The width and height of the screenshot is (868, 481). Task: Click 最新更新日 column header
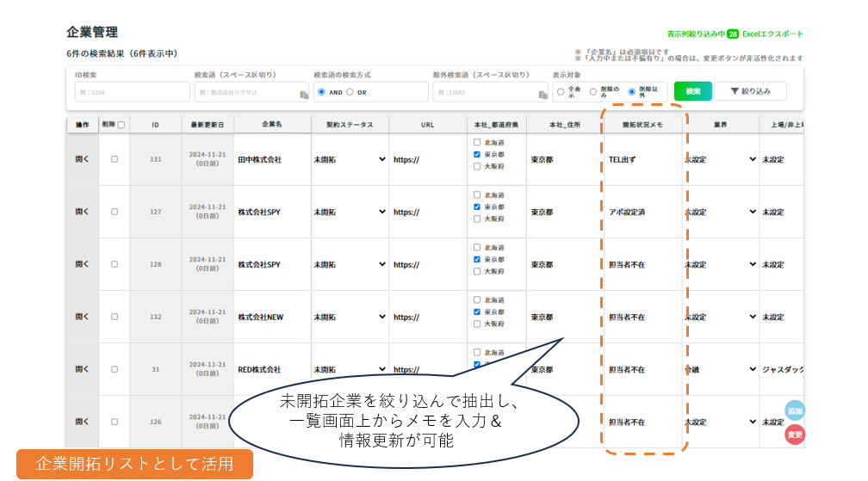click(x=208, y=125)
